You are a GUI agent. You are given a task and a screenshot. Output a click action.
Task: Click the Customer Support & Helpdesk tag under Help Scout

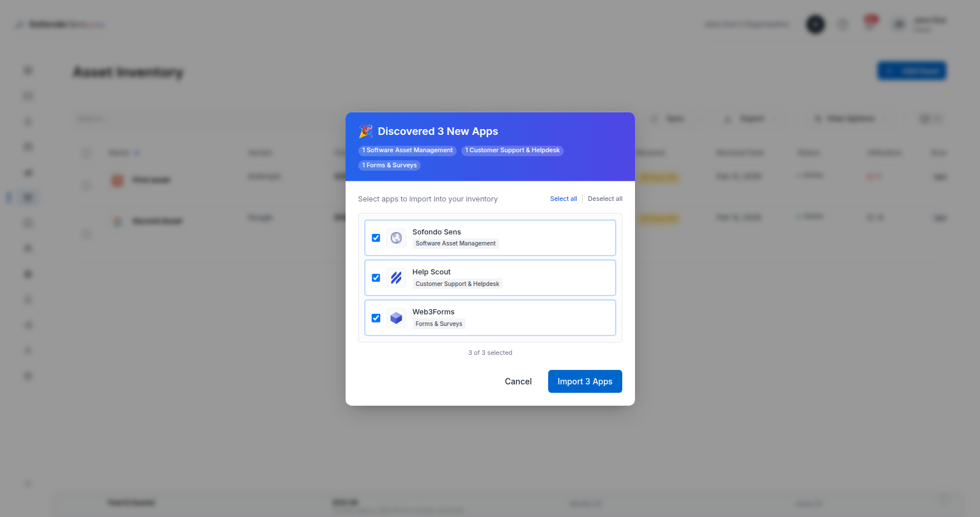[x=457, y=284]
